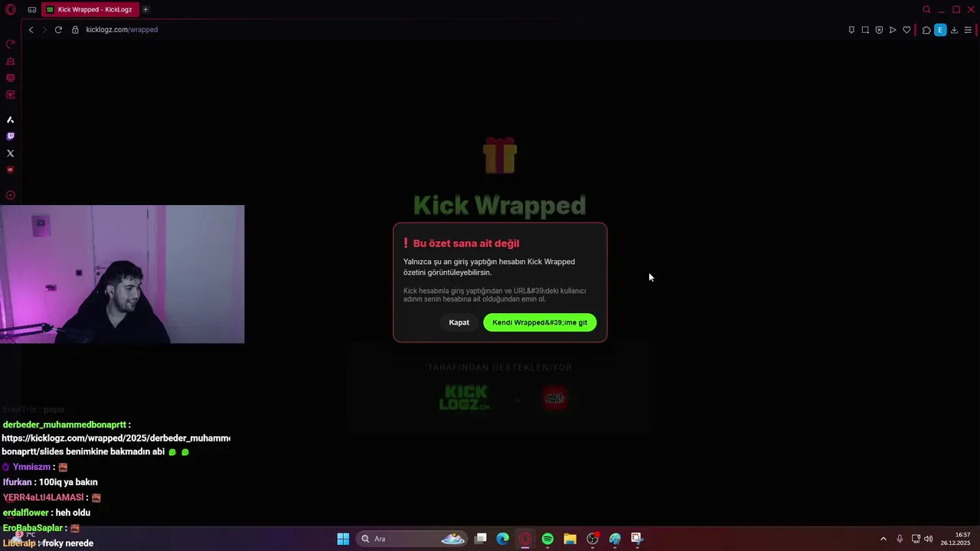Open the red shield sidebar icon
The width and height of the screenshot is (980, 551).
click(11, 170)
